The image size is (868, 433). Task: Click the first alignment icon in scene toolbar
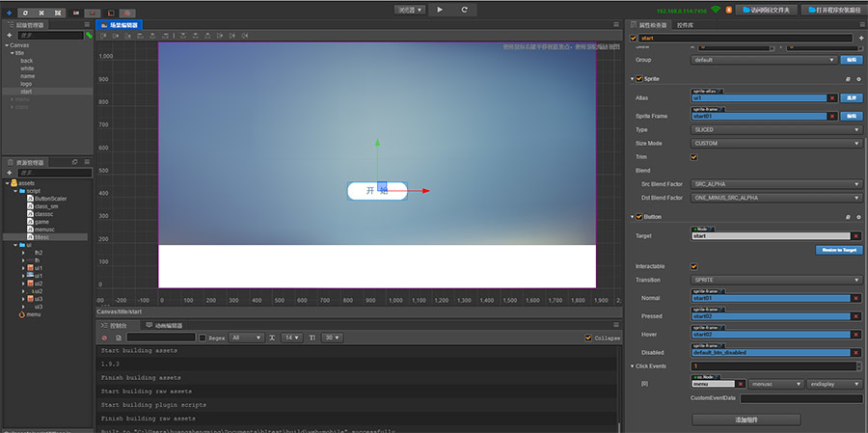pyautogui.click(x=103, y=36)
